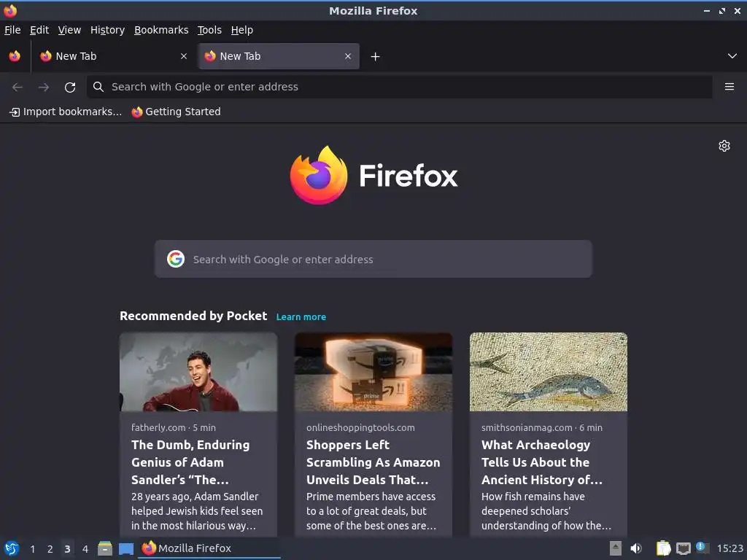Open the History menu
747x560 pixels.
point(107,30)
